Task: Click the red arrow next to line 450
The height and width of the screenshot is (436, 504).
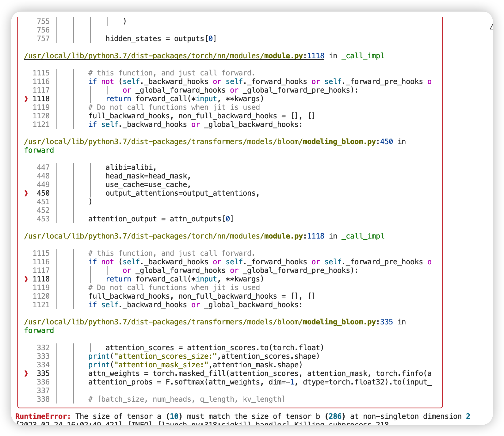Action: (x=26, y=193)
